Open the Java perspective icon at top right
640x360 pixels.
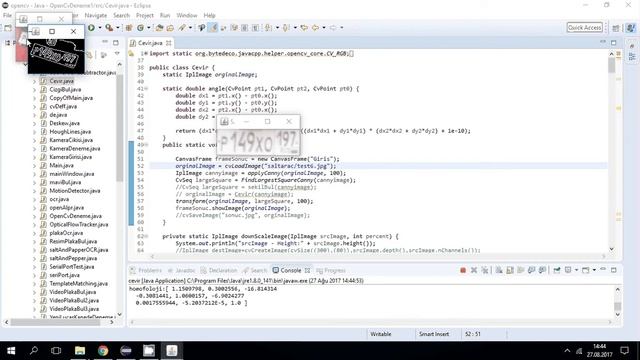tap(631, 28)
